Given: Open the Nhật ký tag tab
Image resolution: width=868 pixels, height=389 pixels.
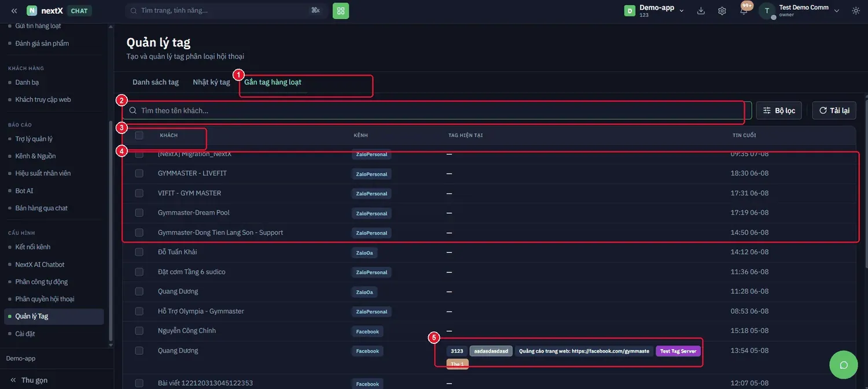Looking at the screenshot, I should pyautogui.click(x=211, y=82).
